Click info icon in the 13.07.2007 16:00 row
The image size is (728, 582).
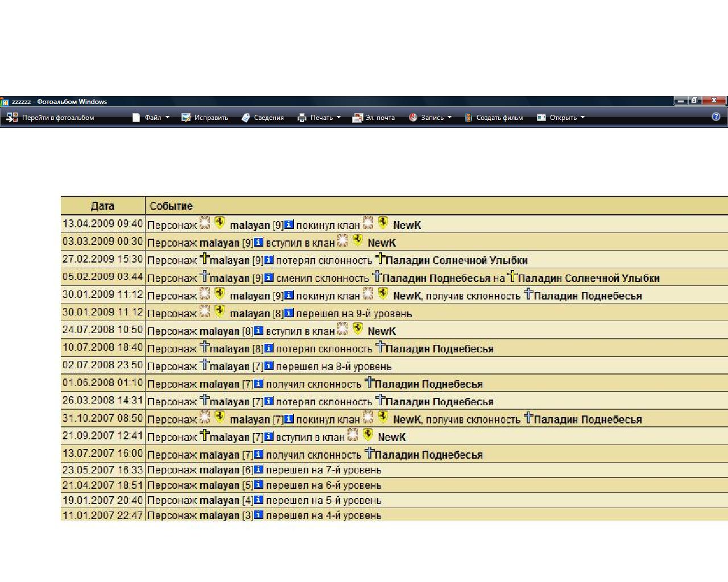pyautogui.click(x=259, y=454)
